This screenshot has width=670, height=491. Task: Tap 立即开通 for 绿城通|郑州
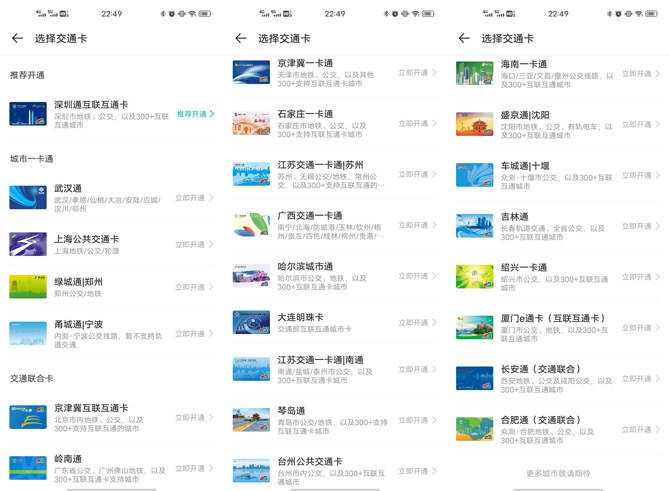coord(194,287)
